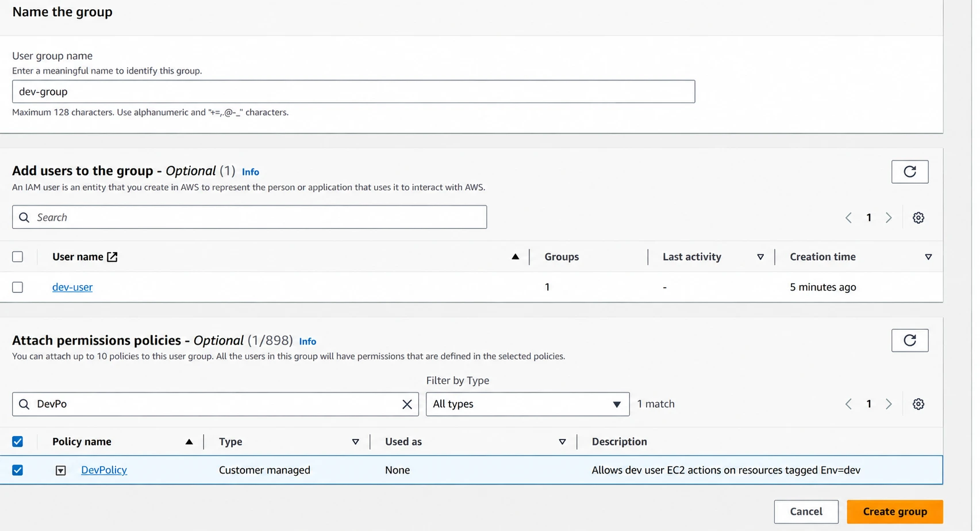Sort by Used as column arrow
The image size is (980, 531).
tap(562, 442)
